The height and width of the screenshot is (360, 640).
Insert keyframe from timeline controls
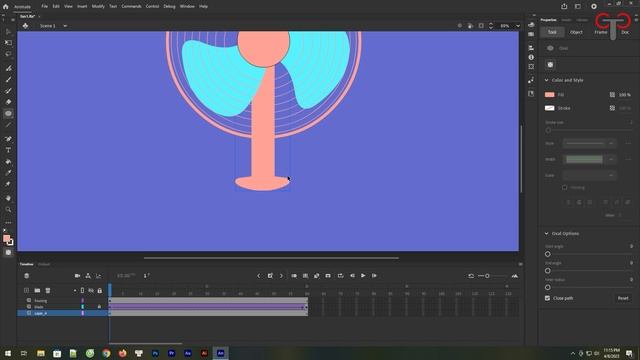(270, 276)
